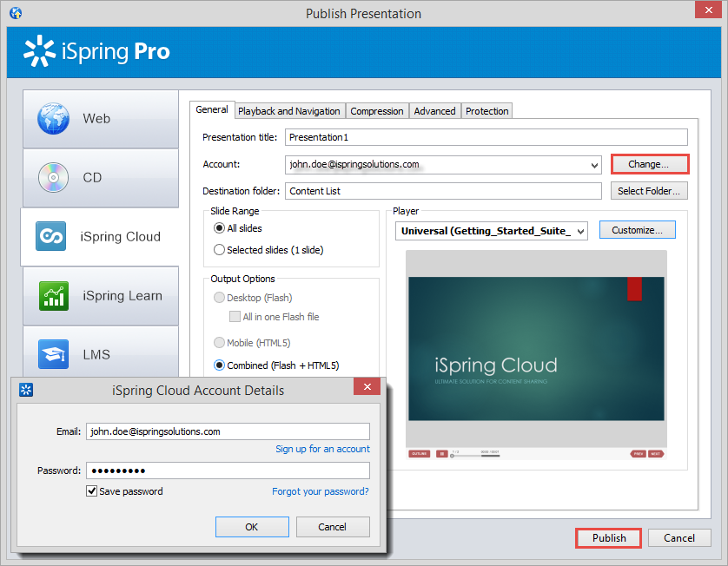Click the player preview progress slider

pos(474,455)
